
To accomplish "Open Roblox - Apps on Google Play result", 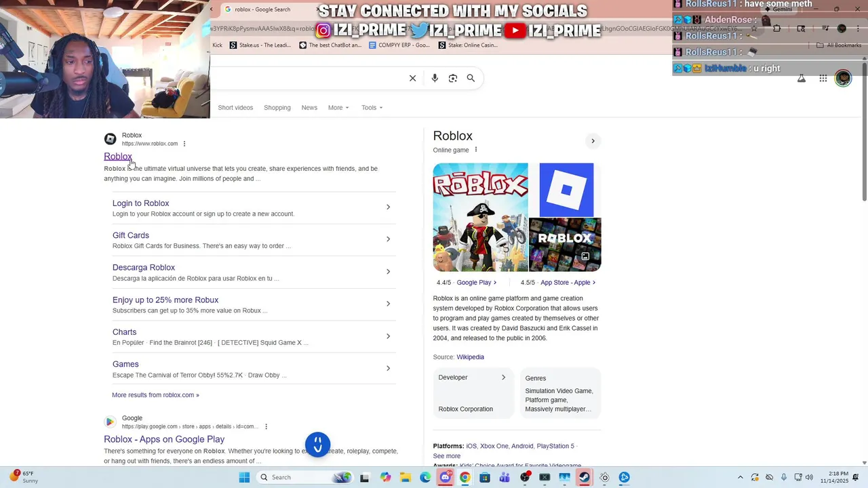I will click(164, 439).
